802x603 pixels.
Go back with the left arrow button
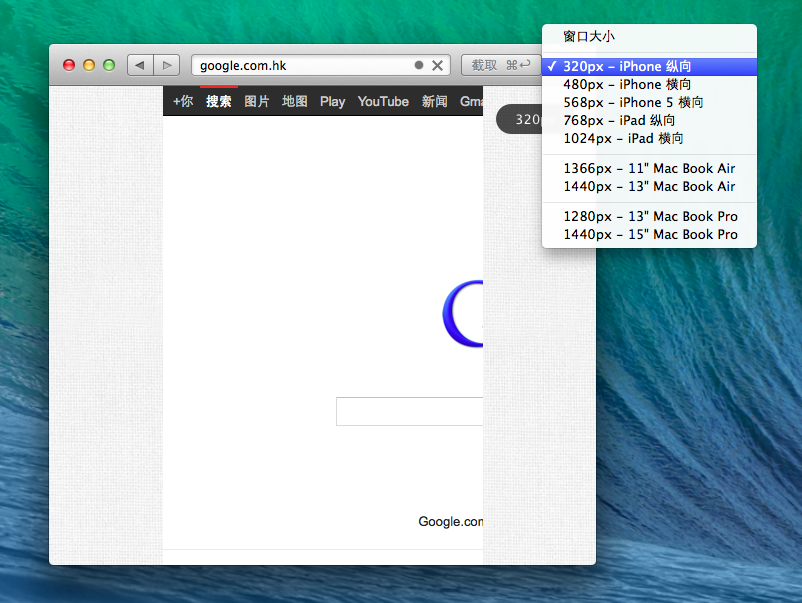click(x=140, y=65)
